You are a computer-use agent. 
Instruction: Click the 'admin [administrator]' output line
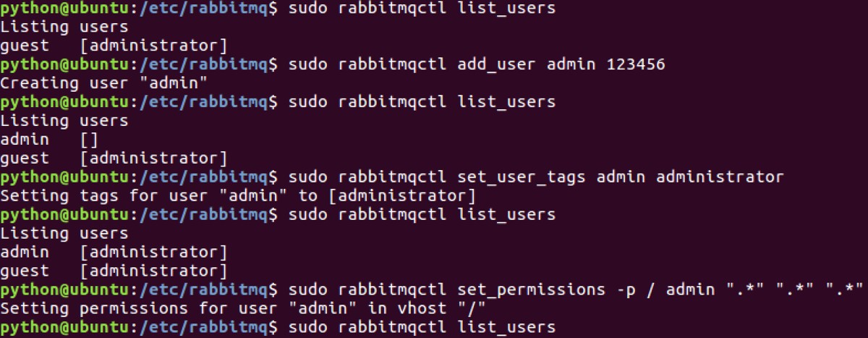[114, 253]
